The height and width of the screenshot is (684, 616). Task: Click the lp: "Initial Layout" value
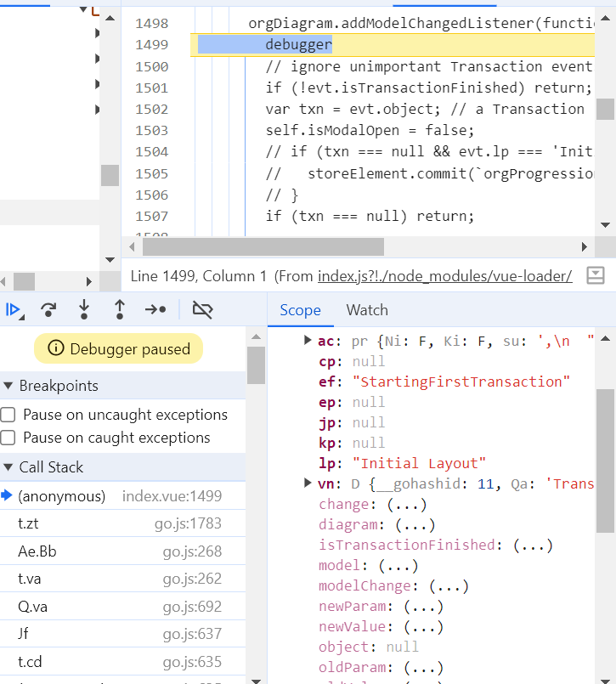[x=419, y=463]
